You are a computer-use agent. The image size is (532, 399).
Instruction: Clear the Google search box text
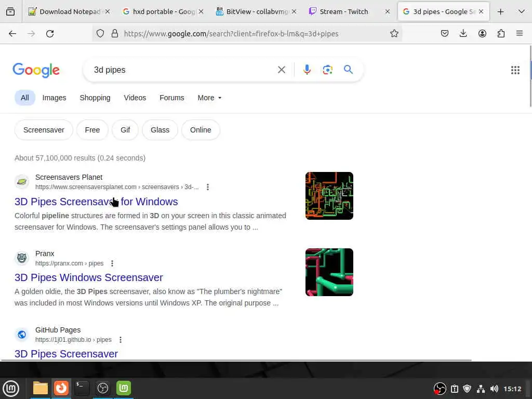281,70
